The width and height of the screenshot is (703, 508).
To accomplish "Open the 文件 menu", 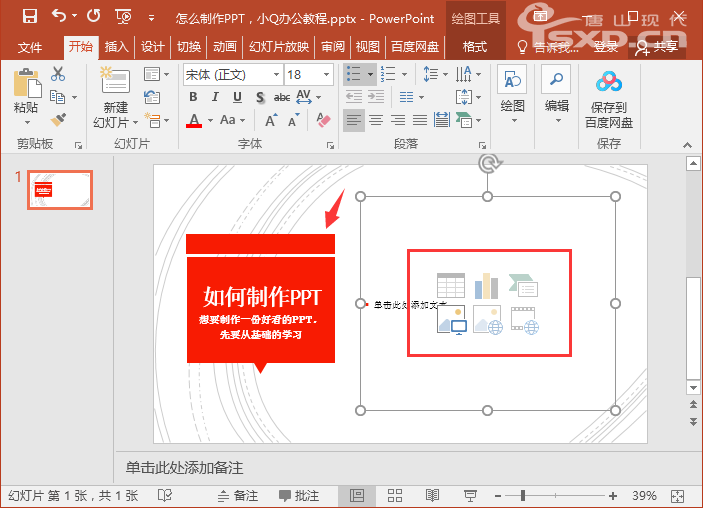I will pos(30,47).
